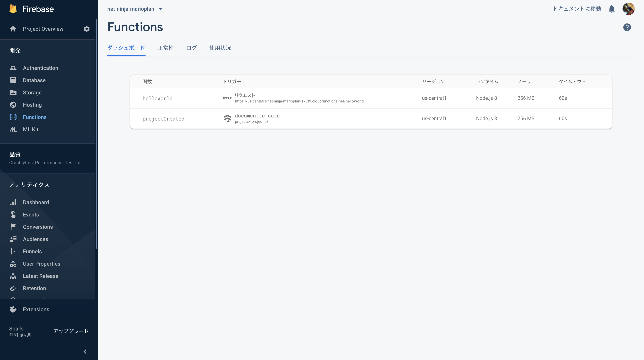Click the sidebar vertical scrollbar
This screenshot has width=644, height=360.
click(x=96, y=134)
